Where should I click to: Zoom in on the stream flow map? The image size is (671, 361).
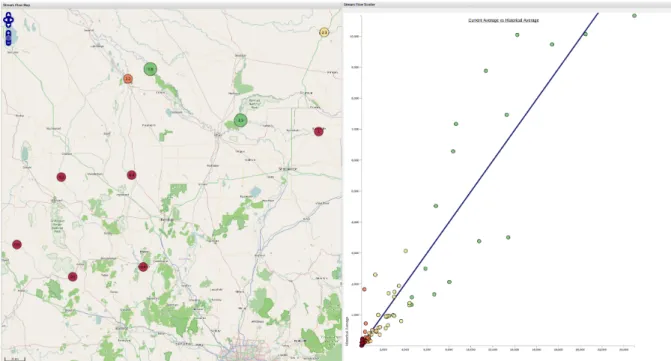coord(9,33)
